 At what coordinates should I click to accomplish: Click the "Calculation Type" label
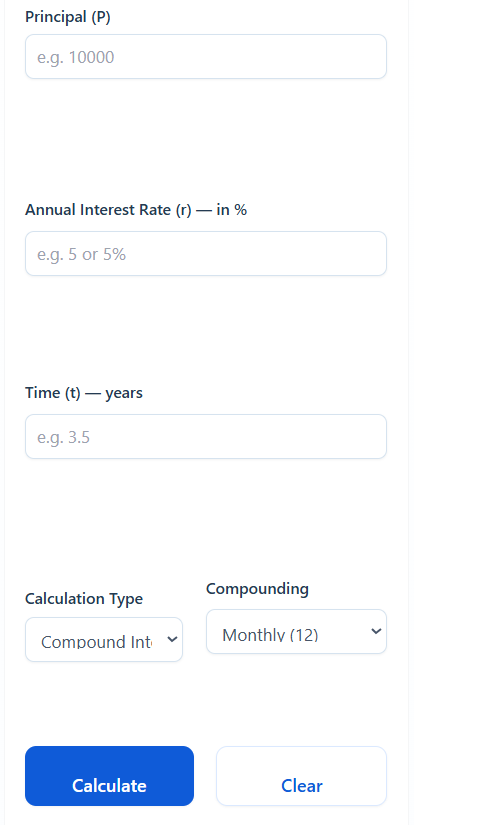point(84,599)
